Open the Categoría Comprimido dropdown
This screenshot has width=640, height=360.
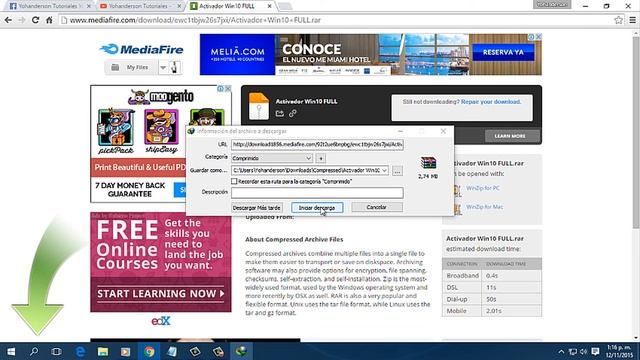click(x=272, y=158)
